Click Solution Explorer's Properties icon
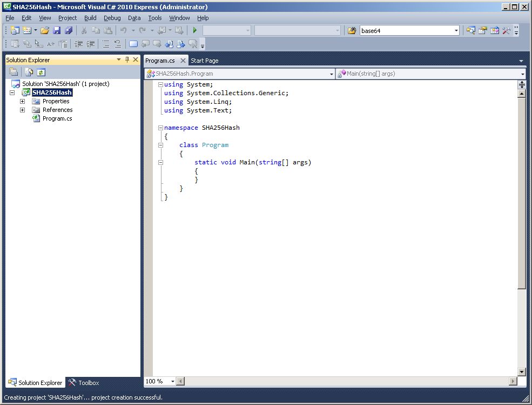The image size is (532, 405). [x=14, y=72]
